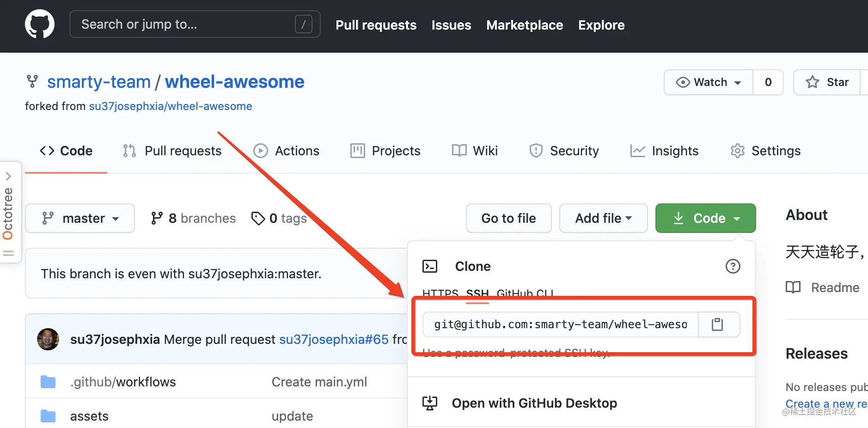Select the GitHub CLI clone tab

(525, 293)
